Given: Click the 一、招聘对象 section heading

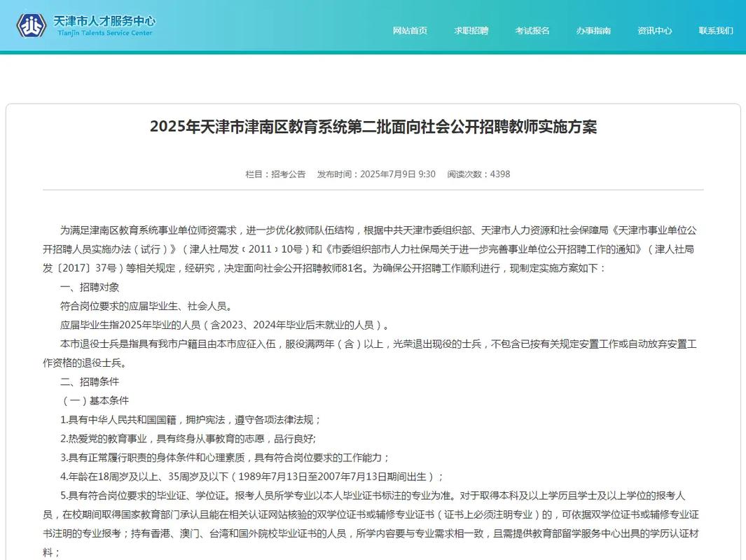Looking at the screenshot, I should click(x=89, y=287).
